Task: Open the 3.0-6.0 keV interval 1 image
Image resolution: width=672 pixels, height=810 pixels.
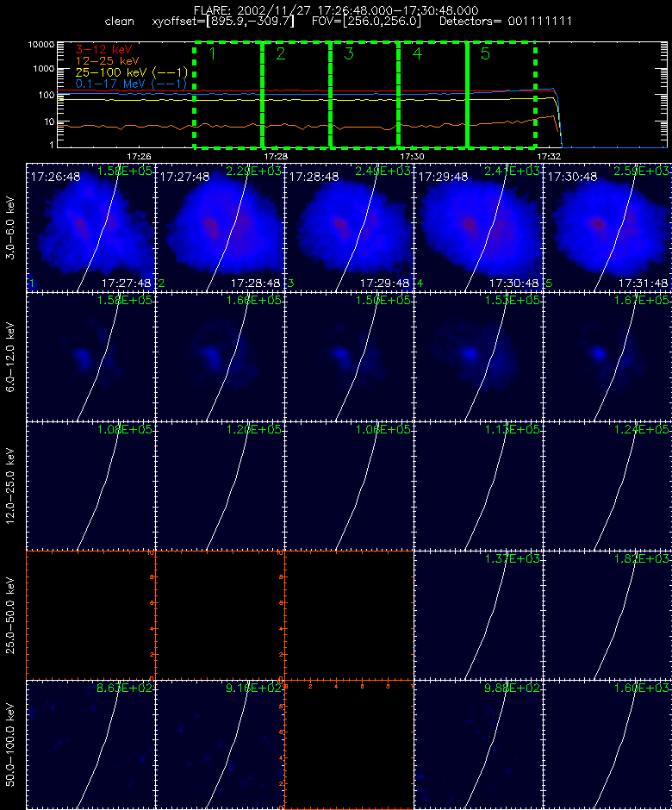Action: coord(90,227)
